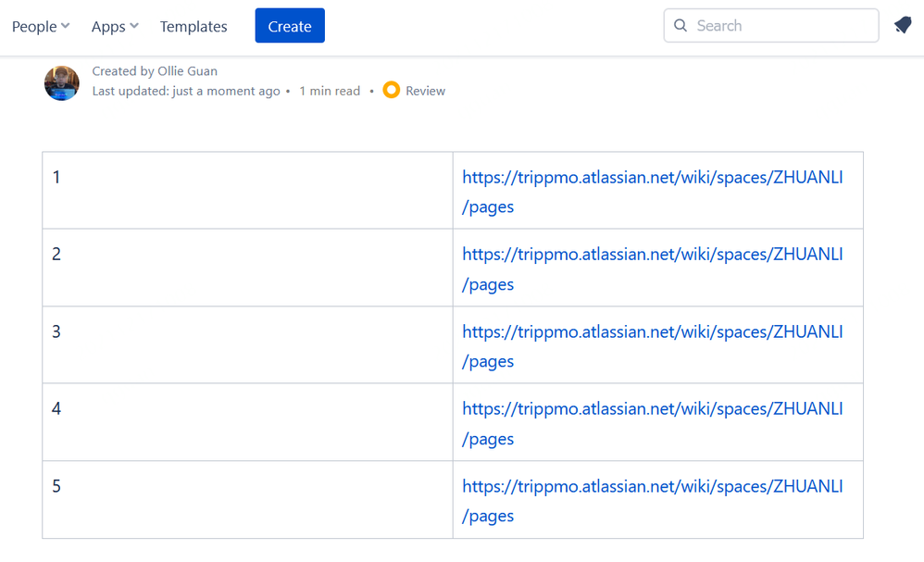The height and width of the screenshot is (562, 924).
Task: Click the "Last updated: just a moment ago" text
Action: point(186,91)
